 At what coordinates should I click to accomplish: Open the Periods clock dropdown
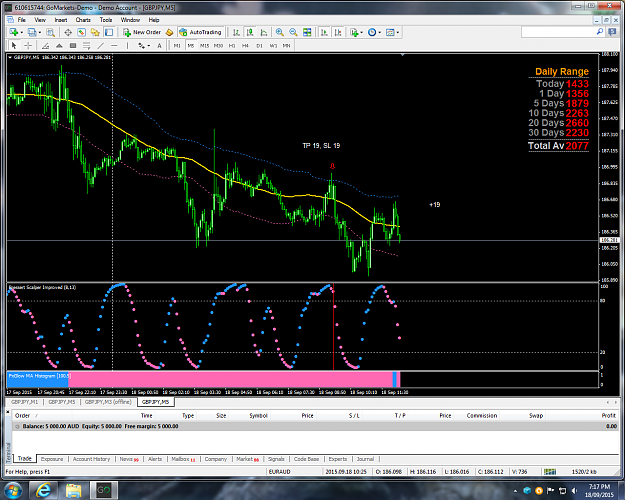point(374,32)
